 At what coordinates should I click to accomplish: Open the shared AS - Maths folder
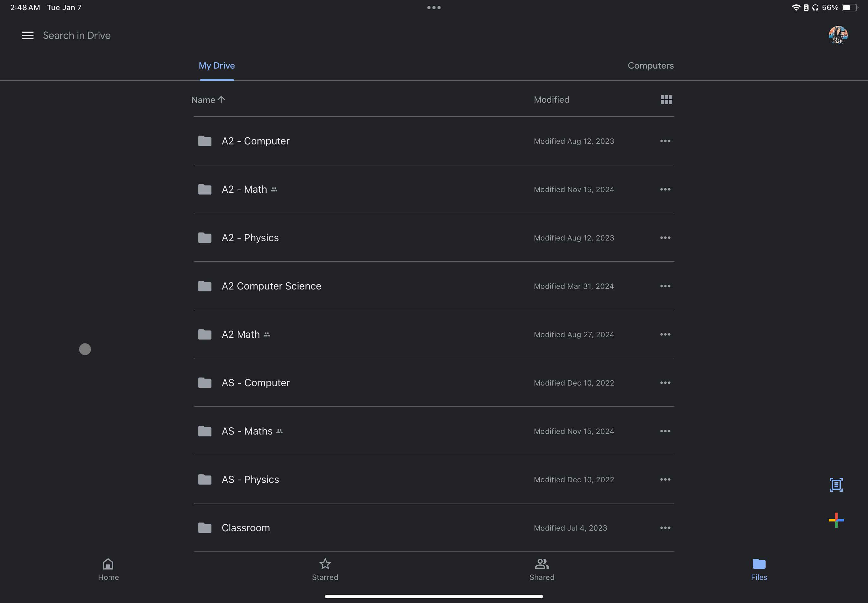(x=247, y=431)
